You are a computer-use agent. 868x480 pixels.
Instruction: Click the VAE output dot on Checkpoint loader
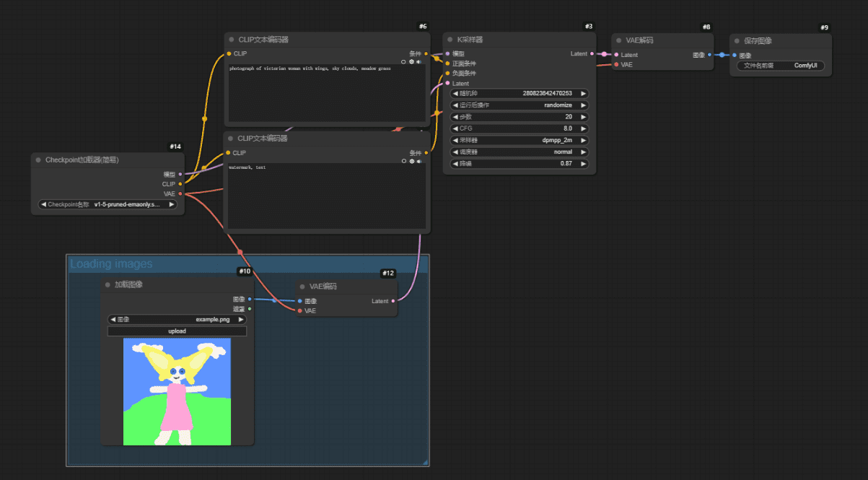pos(180,193)
